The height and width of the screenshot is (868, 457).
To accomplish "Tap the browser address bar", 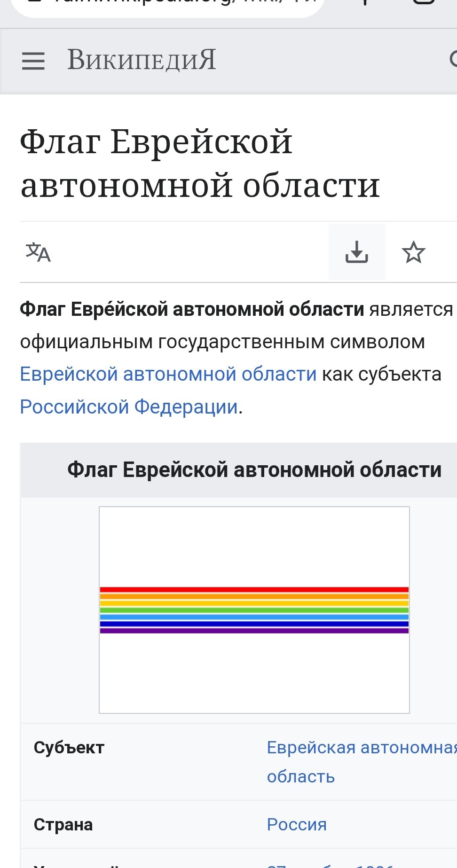I will point(167,6).
